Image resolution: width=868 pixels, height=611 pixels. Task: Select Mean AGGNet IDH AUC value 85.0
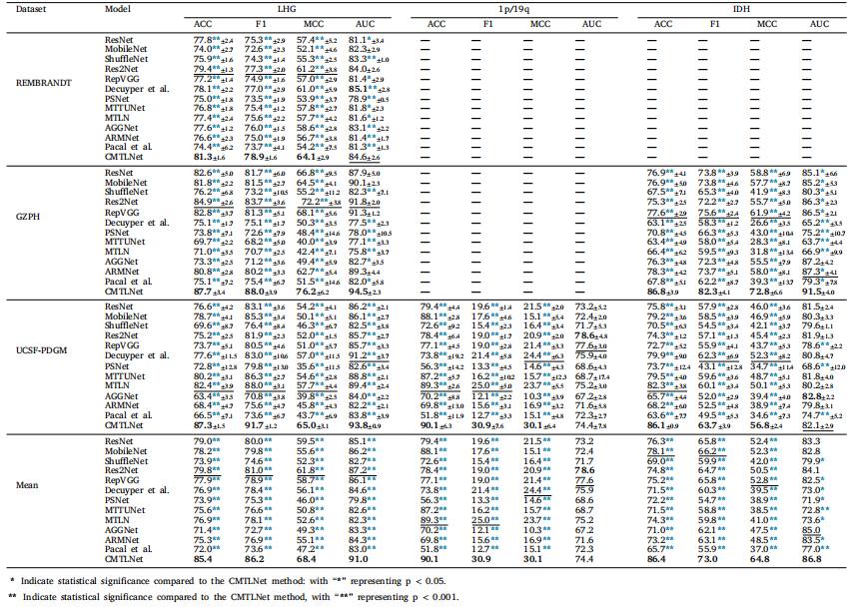click(811, 530)
